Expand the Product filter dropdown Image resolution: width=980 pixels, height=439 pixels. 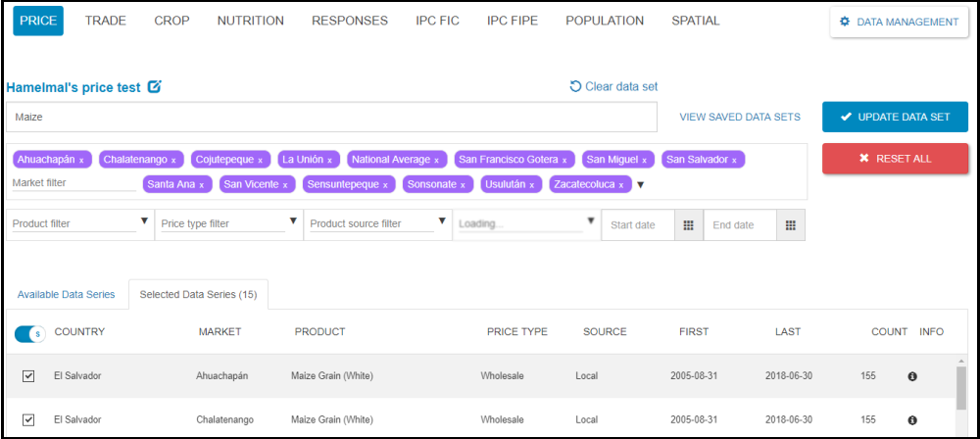[145, 221]
